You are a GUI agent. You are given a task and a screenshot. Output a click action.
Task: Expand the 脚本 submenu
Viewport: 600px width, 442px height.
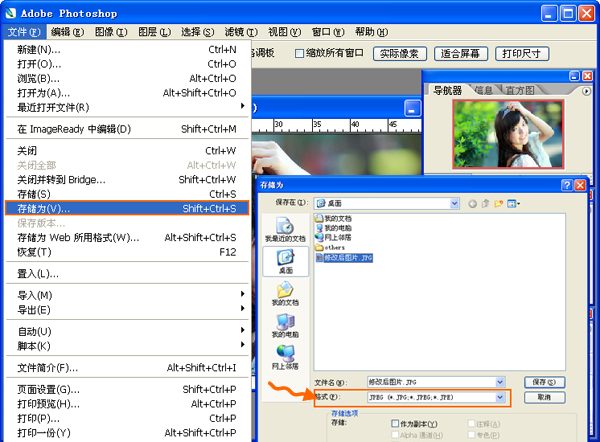(127, 346)
